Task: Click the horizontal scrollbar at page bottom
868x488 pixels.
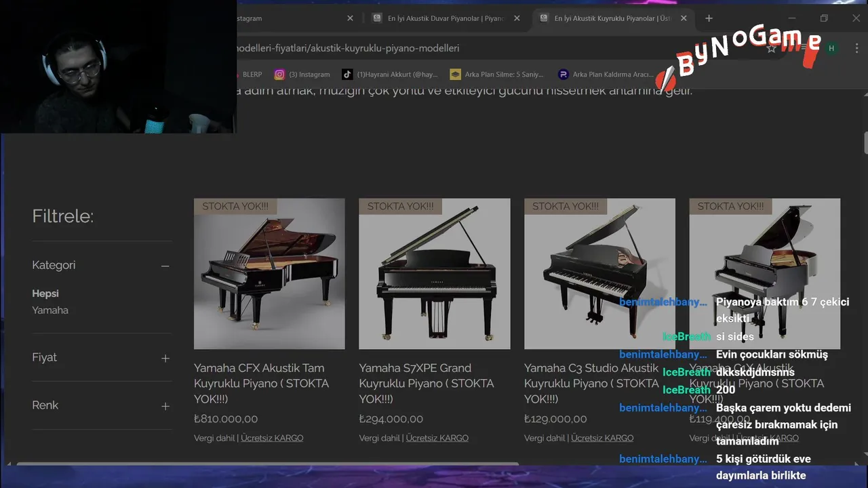Action: [268, 464]
